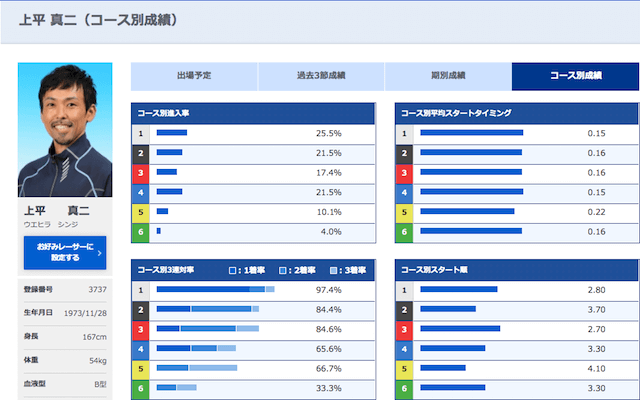Click green course 6 badge in コース別平均スタートタイミング

click(x=405, y=232)
